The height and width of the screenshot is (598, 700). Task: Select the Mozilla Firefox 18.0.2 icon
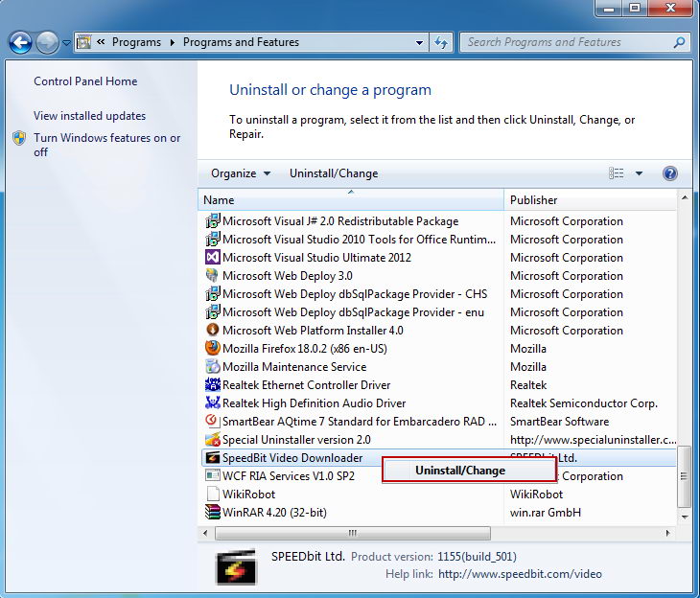pos(213,349)
